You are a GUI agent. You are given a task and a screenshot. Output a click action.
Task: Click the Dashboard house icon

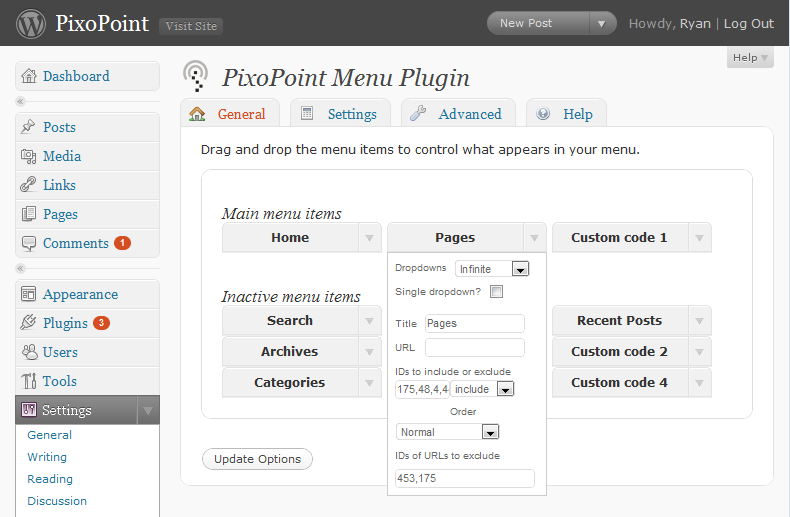[x=29, y=76]
